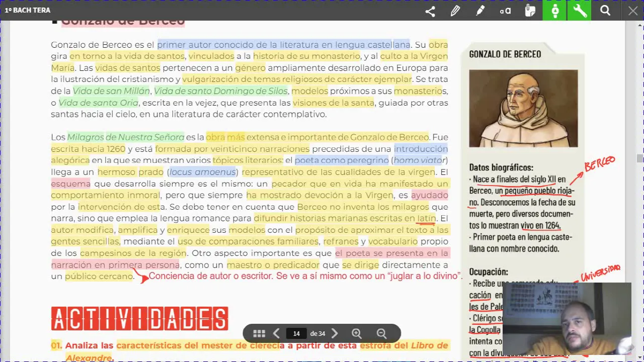
Task: Click 'vivo en 1264.' underlined text
Action: click(x=540, y=225)
